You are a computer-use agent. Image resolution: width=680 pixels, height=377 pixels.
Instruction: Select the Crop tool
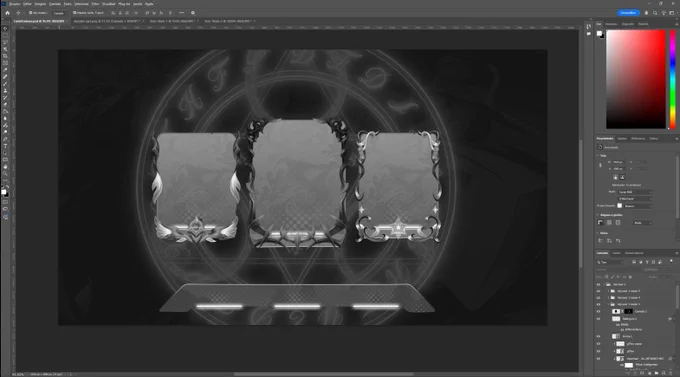pyautogui.click(x=5, y=56)
